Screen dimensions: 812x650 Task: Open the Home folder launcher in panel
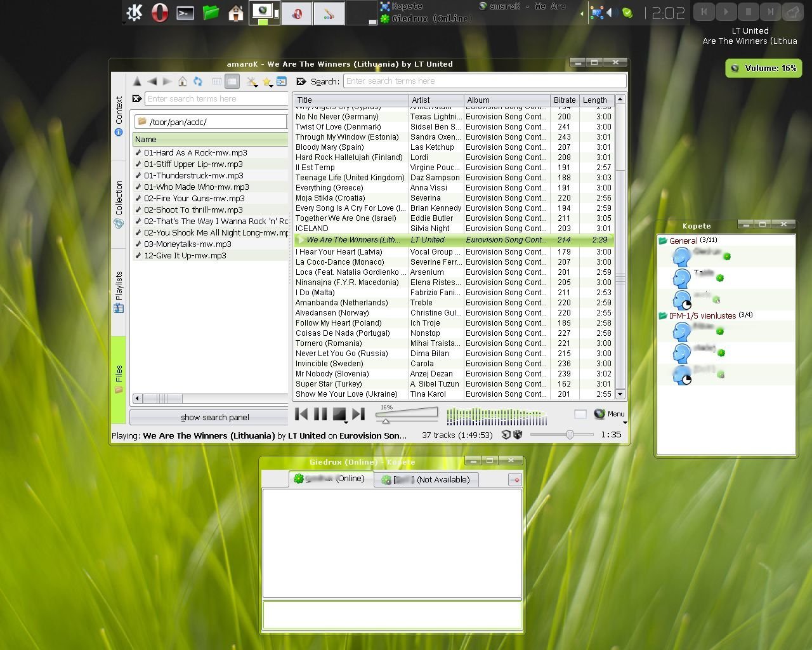[x=236, y=13]
